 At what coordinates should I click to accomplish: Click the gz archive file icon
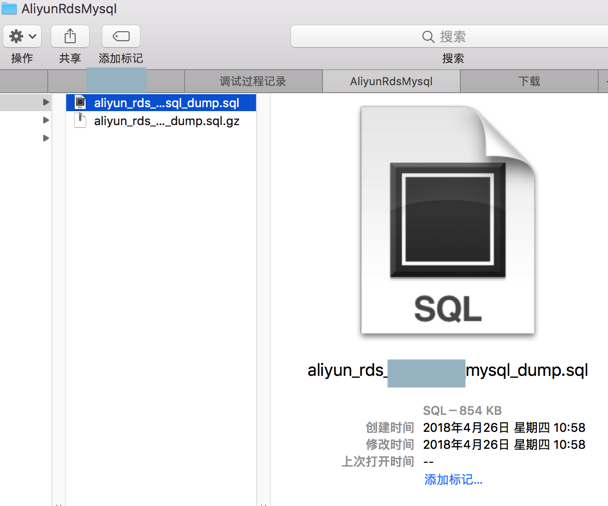click(x=80, y=121)
